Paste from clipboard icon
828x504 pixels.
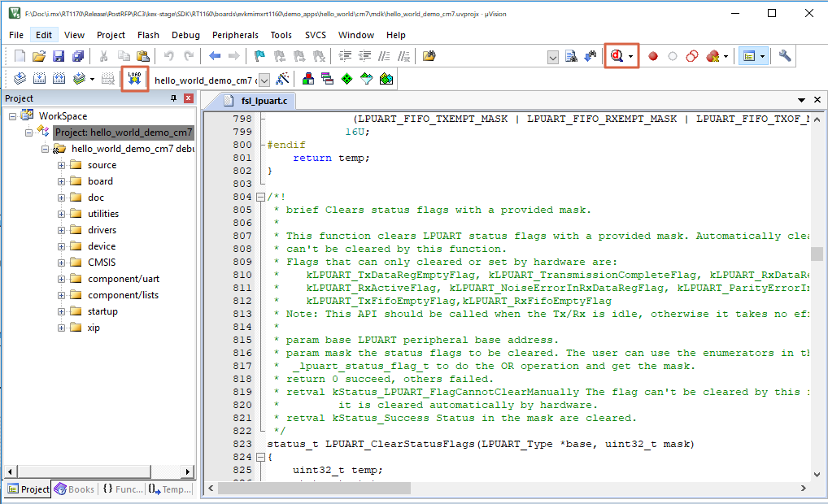click(142, 56)
